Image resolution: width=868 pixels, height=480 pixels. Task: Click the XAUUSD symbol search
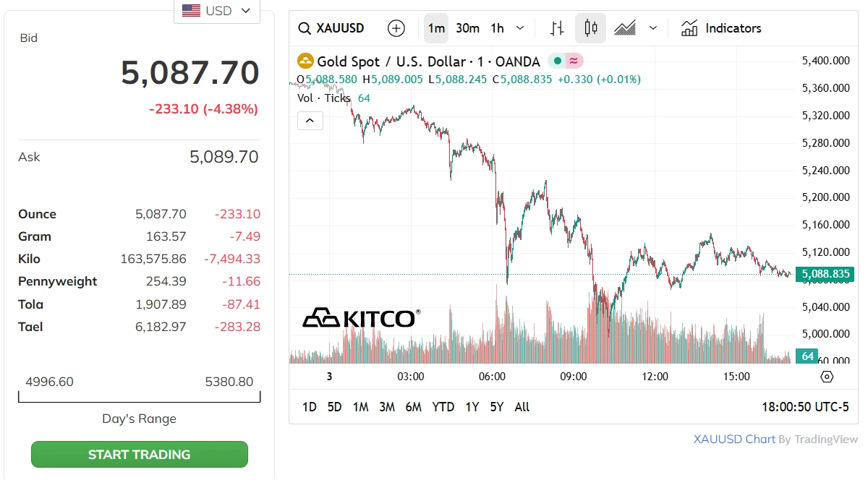(332, 28)
